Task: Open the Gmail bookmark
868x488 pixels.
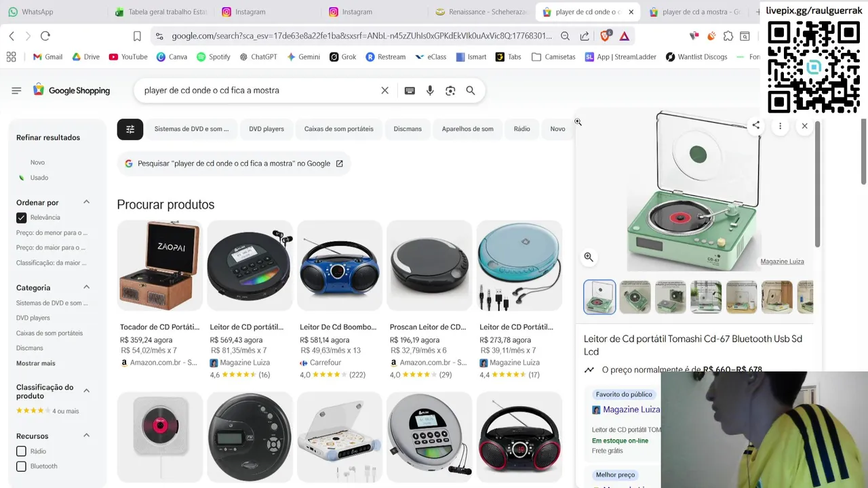Action: [x=47, y=57]
